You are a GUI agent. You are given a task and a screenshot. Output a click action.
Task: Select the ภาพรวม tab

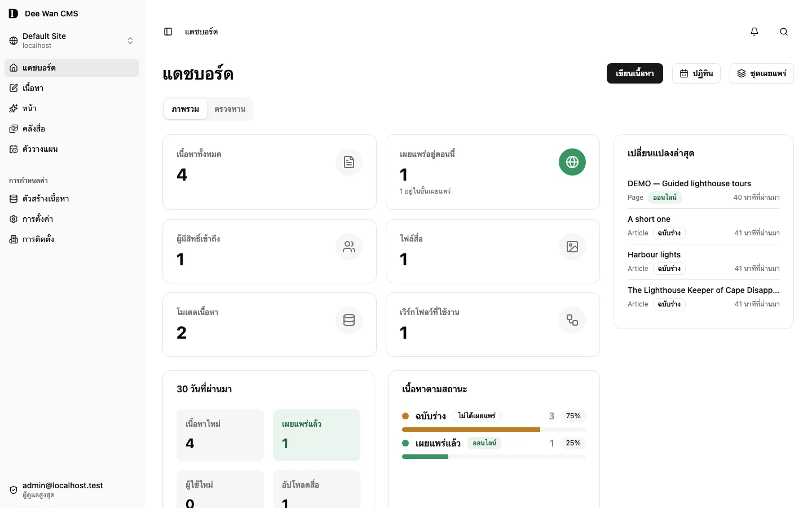[186, 109]
